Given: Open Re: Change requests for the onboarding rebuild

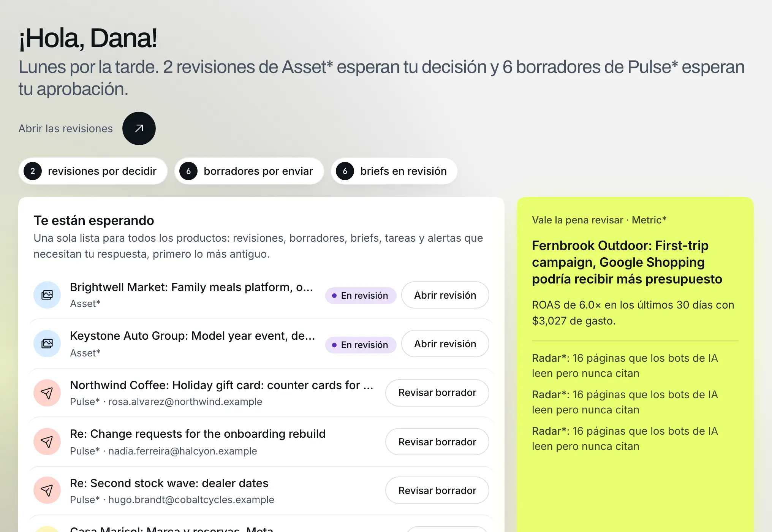Looking at the screenshot, I should tap(198, 434).
